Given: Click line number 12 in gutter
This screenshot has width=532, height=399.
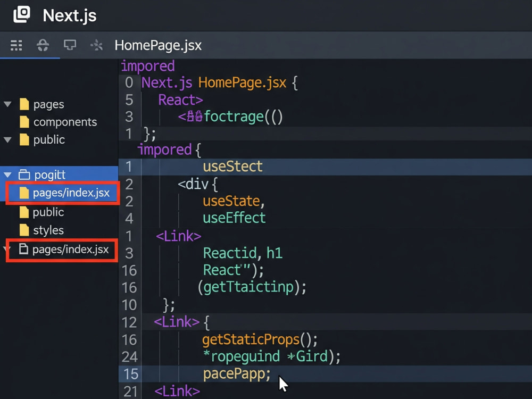Looking at the screenshot, I should pyautogui.click(x=130, y=322).
